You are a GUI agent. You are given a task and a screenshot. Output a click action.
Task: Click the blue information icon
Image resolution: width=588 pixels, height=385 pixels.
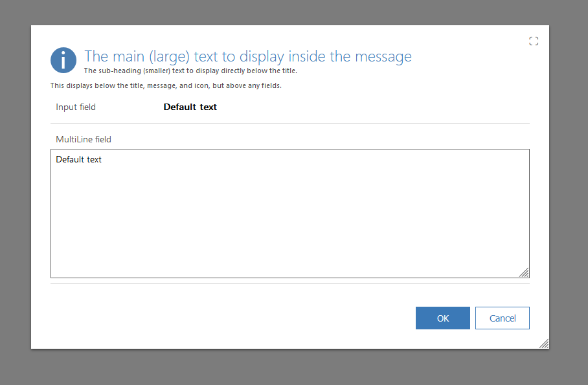(x=63, y=60)
